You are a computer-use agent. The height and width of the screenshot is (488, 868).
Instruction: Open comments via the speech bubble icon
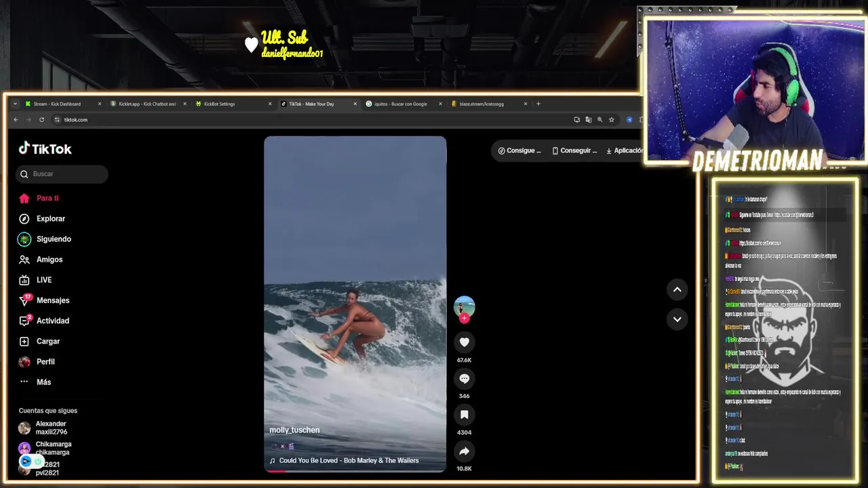tap(465, 379)
